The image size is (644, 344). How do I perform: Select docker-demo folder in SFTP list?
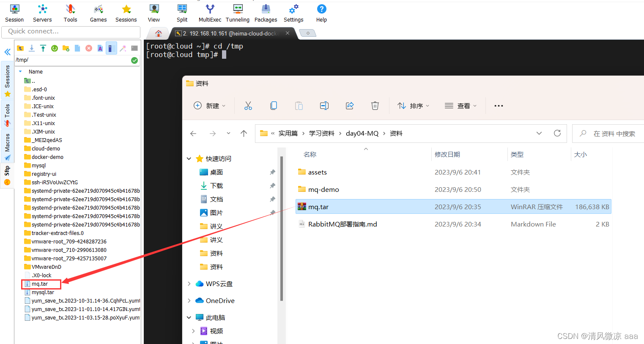47,157
